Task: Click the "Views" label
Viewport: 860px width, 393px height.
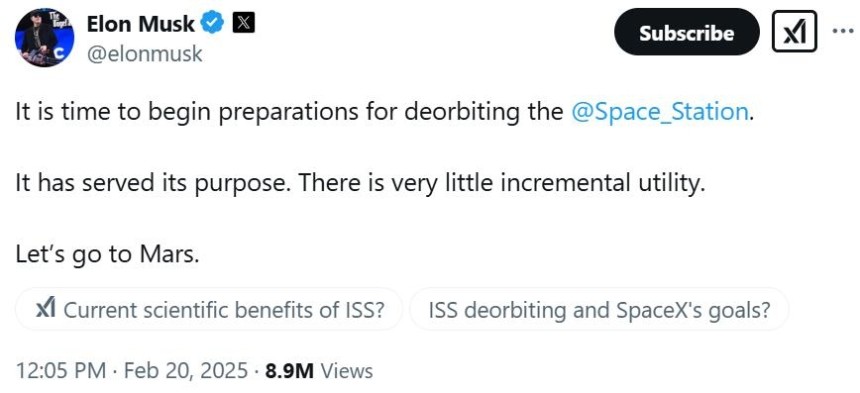Action: 347,371
